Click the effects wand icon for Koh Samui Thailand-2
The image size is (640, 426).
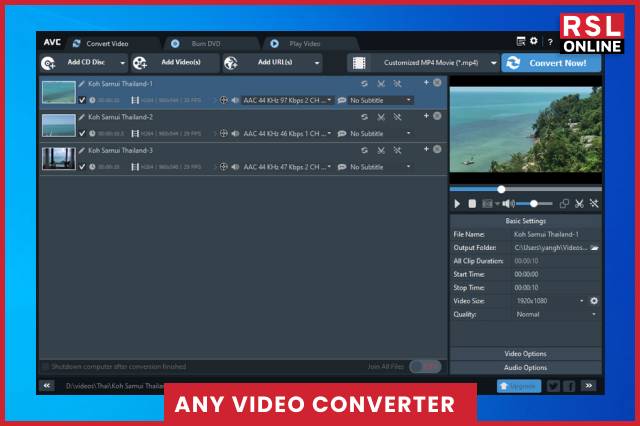click(397, 117)
